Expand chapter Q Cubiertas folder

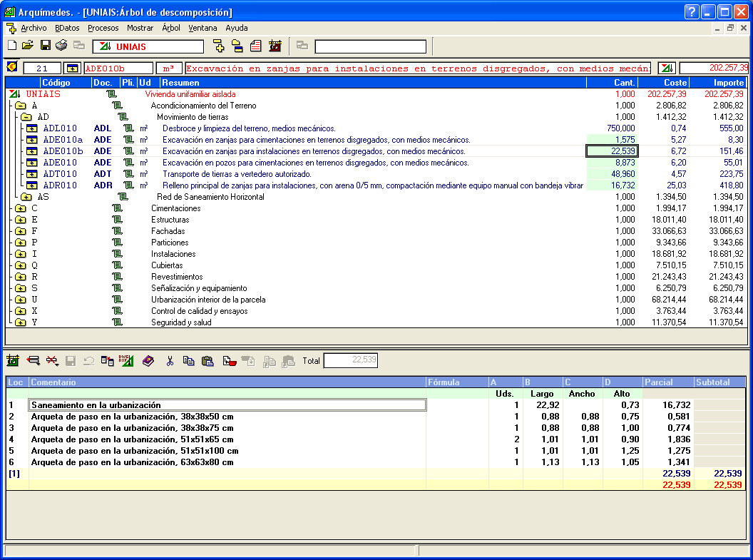point(20,265)
